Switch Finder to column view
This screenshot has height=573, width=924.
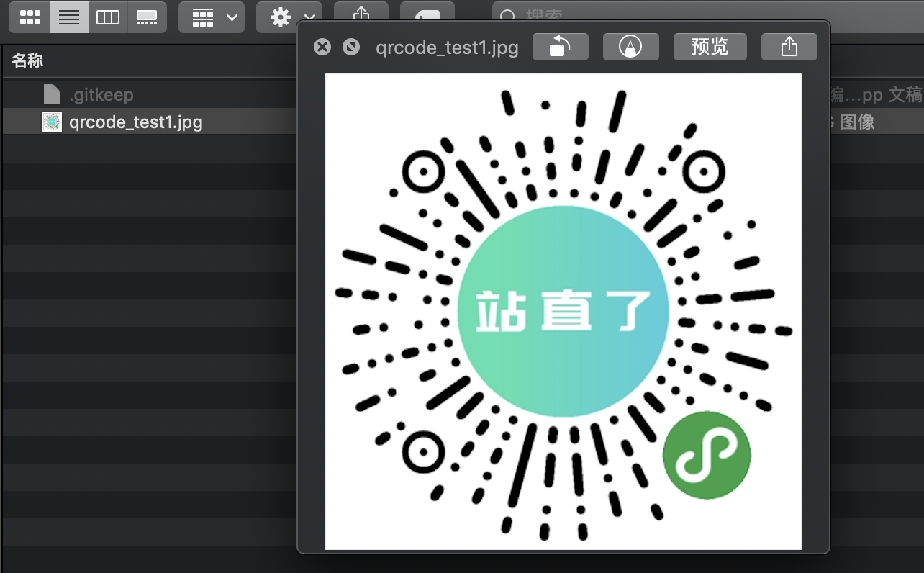click(108, 17)
